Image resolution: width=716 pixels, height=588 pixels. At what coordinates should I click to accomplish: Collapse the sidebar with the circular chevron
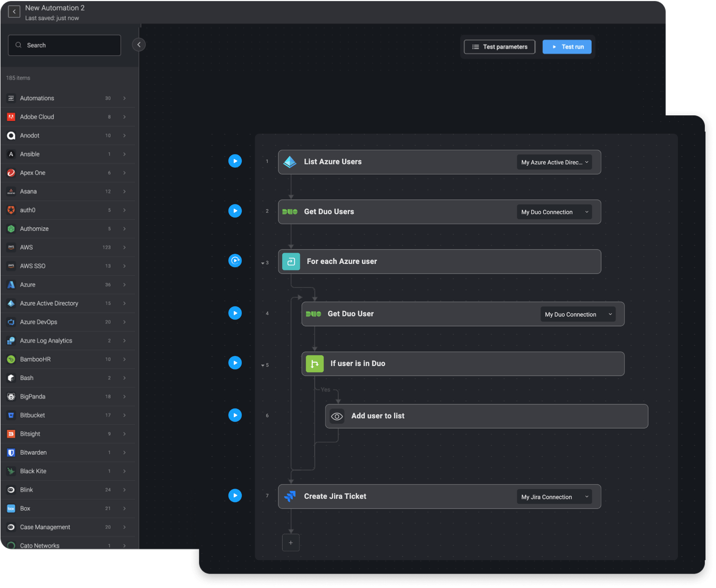click(139, 45)
